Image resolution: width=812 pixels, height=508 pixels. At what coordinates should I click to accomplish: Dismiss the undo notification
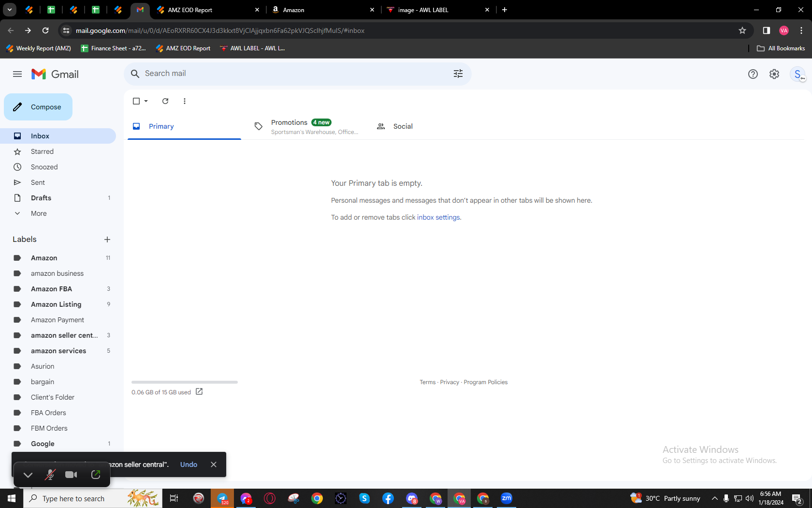[x=214, y=464]
